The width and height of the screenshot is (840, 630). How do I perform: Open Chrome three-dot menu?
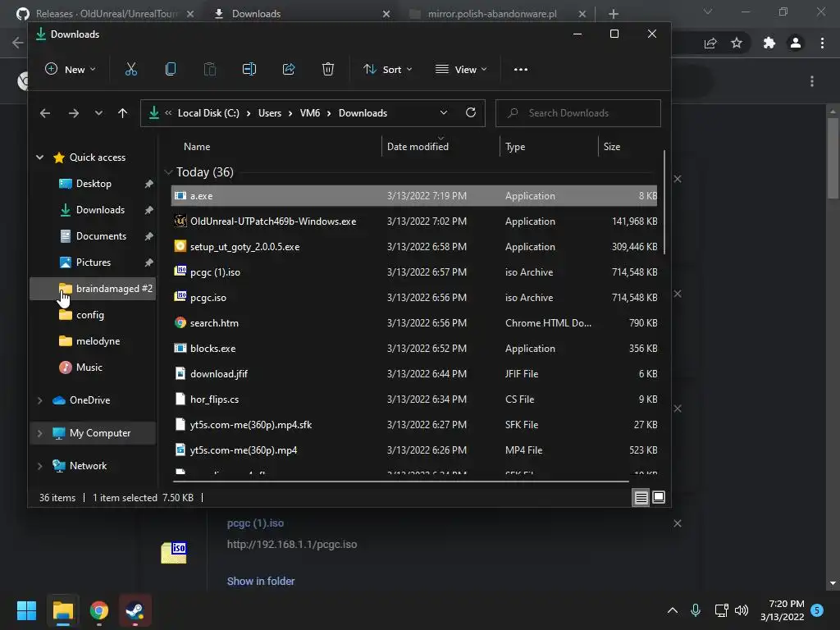[822, 43]
